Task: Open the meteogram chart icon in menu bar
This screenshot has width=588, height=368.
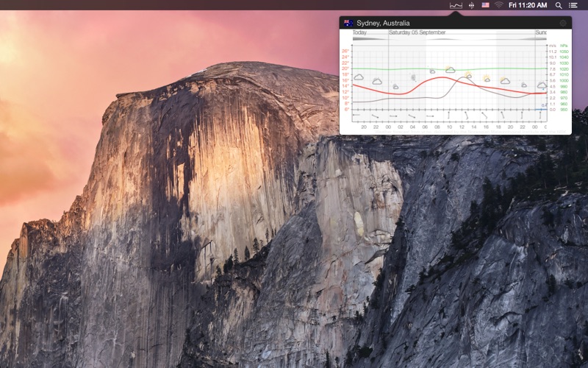Action: (456, 5)
